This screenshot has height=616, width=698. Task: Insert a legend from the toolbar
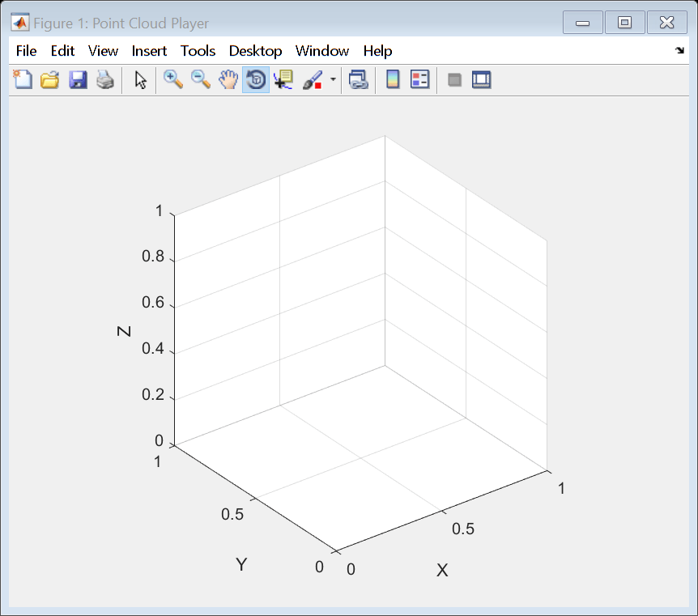click(419, 80)
